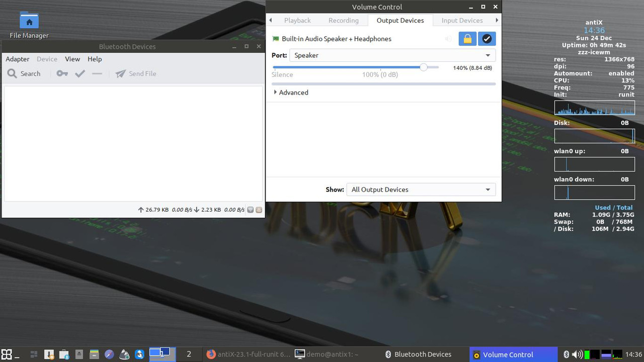
Task: Expand the Advanced section
Action: point(291,93)
